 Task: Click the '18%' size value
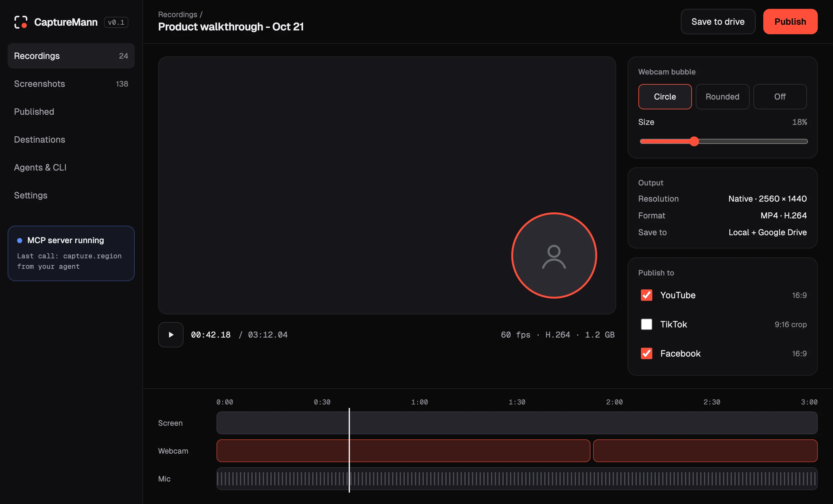(x=799, y=122)
